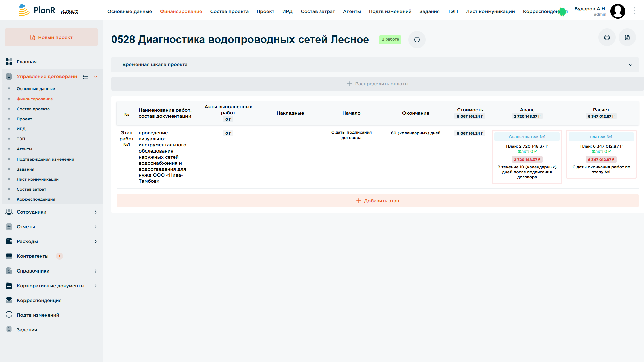Click the Главная dashboard icon
Screen dimensions: 644x362
(9, 62)
